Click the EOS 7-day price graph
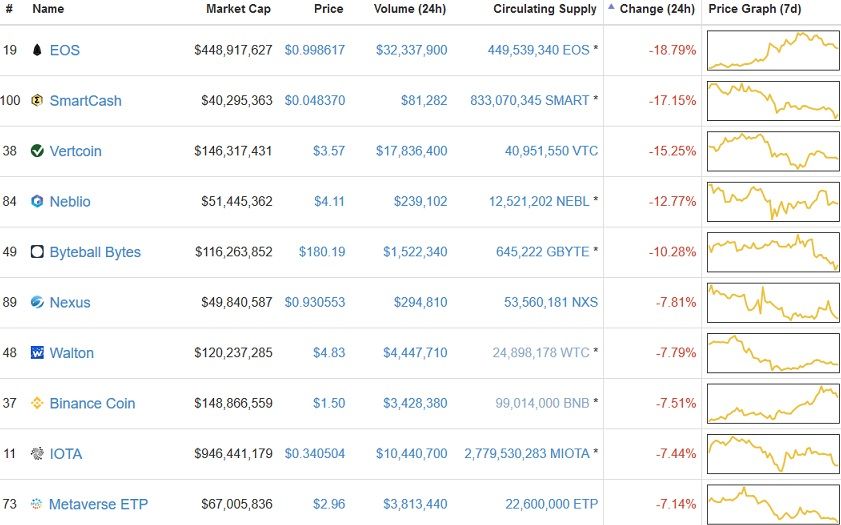 (x=773, y=50)
